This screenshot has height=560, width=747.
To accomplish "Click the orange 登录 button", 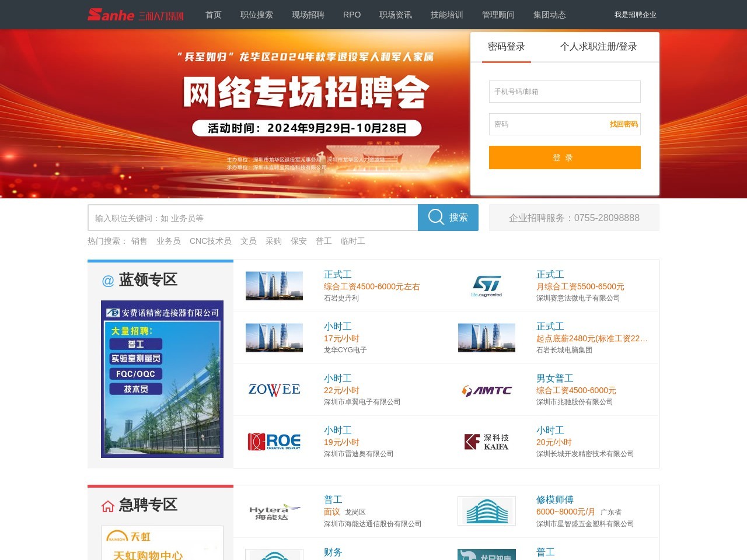I will click(x=564, y=157).
